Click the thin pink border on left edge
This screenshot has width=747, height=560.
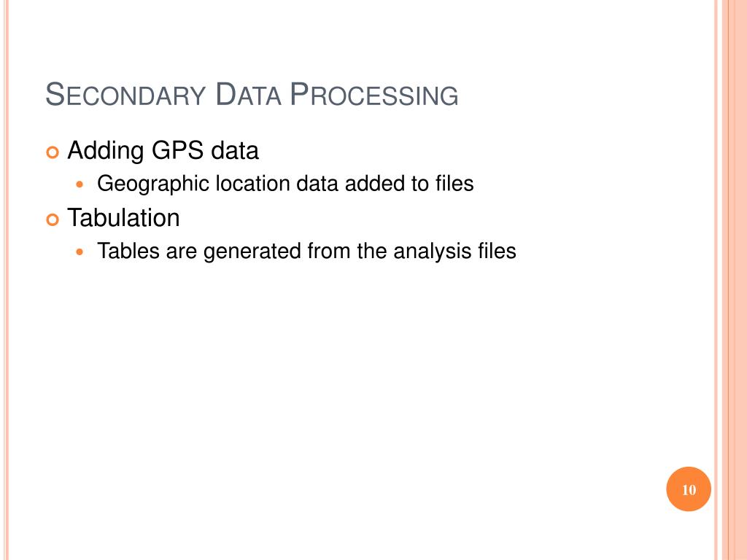pos(6,280)
